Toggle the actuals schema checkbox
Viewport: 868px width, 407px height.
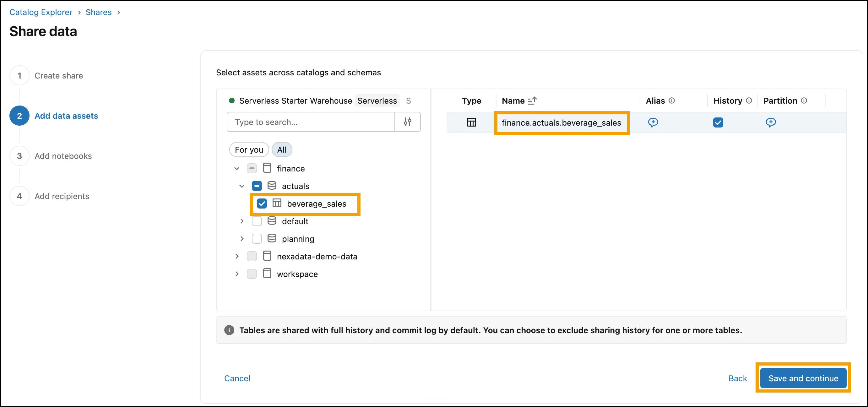(257, 186)
